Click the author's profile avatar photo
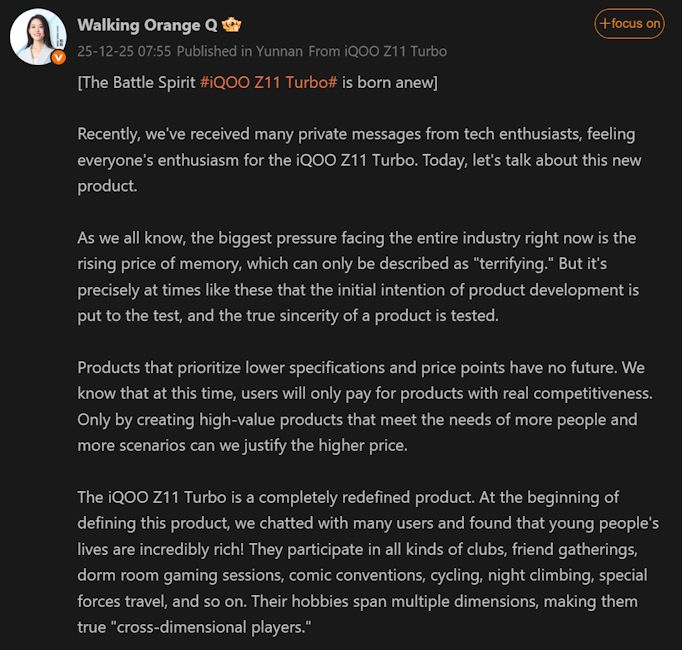 tap(38, 37)
